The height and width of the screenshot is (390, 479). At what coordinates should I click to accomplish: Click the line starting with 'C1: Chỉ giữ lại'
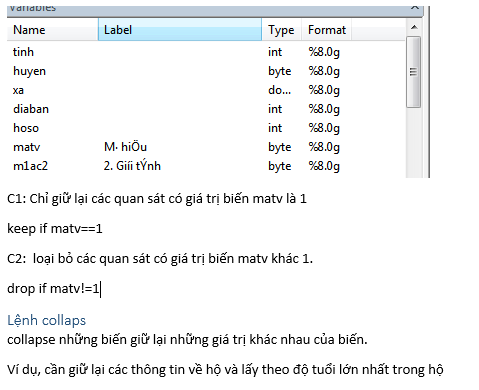(x=157, y=199)
